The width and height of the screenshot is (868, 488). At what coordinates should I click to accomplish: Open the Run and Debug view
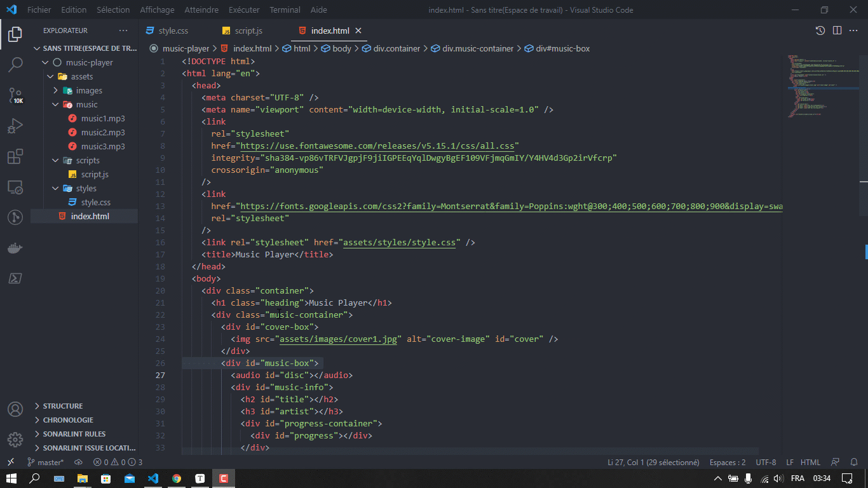15,125
